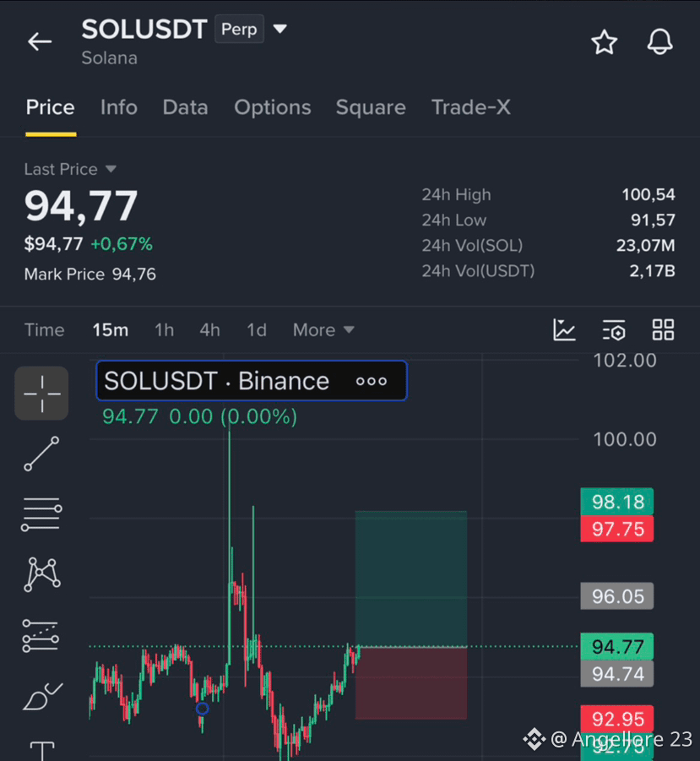Open SOLUSDT Binance legend options dots
700x761 pixels.
tap(372, 382)
